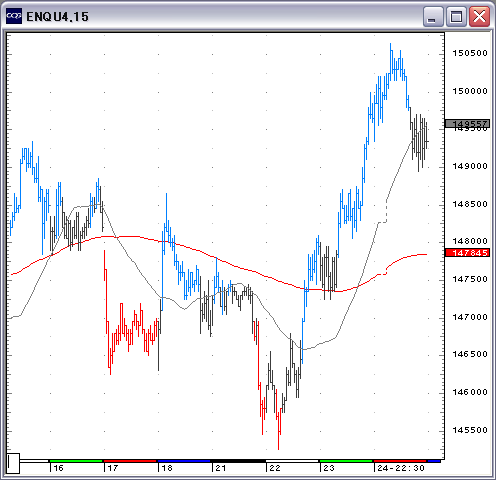
Task: Minimize the ENQU4,15 chart window
Action: (433, 16)
